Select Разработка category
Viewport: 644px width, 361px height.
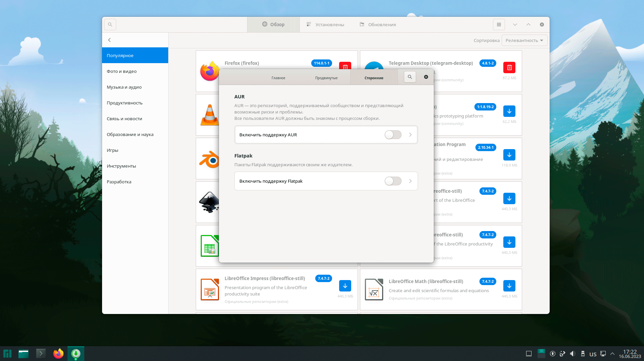[135, 182]
